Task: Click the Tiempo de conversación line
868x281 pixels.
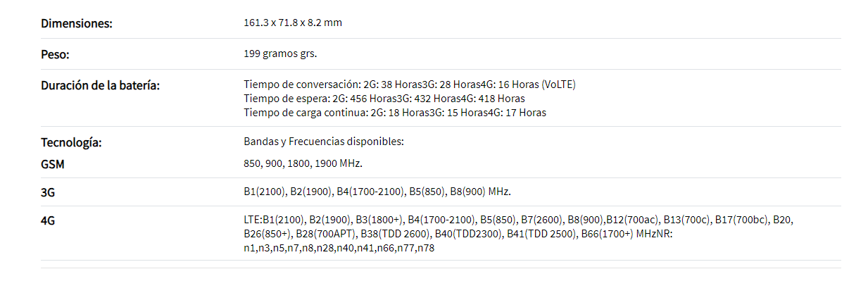Action: tap(410, 85)
